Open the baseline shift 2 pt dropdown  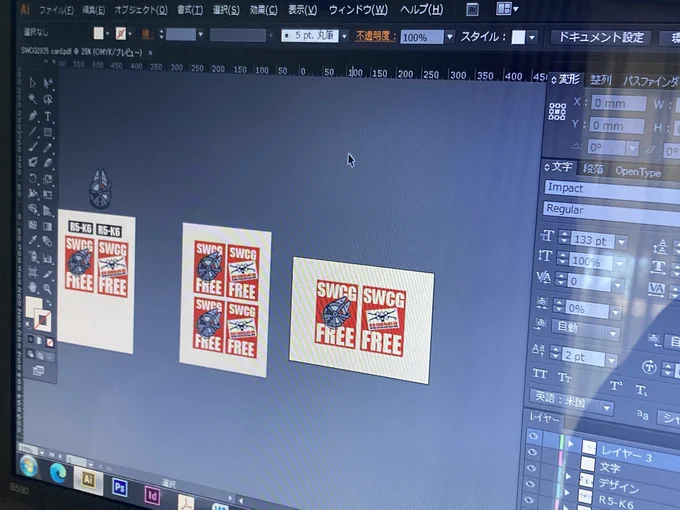611,360
